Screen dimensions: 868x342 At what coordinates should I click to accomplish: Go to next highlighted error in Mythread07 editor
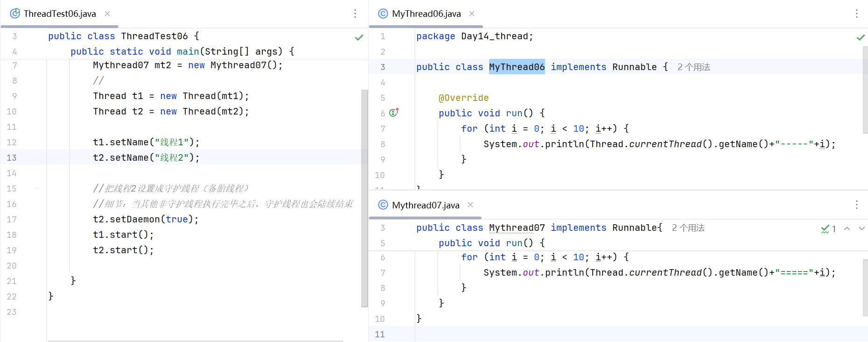[861, 228]
